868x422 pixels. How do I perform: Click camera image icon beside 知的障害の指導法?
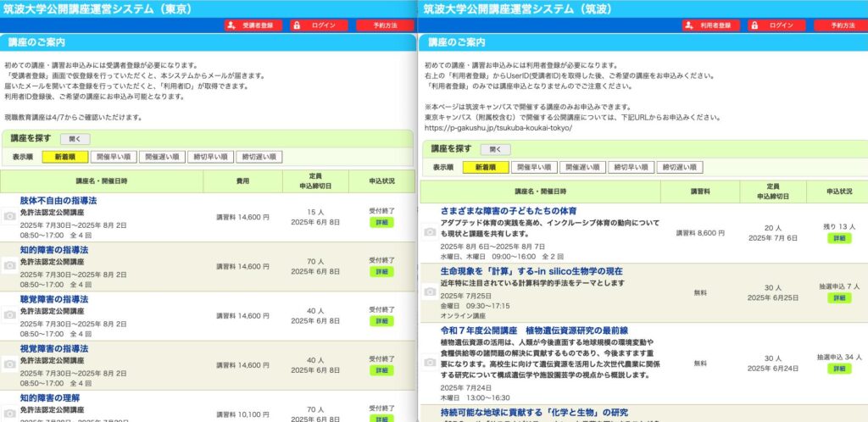[9, 265]
